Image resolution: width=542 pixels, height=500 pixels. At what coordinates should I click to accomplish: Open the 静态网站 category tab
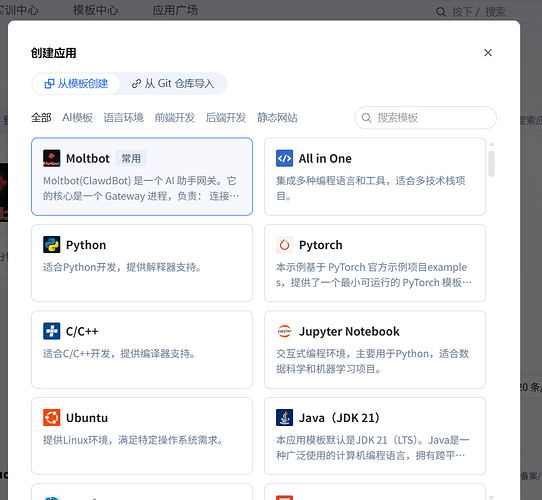point(277,118)
